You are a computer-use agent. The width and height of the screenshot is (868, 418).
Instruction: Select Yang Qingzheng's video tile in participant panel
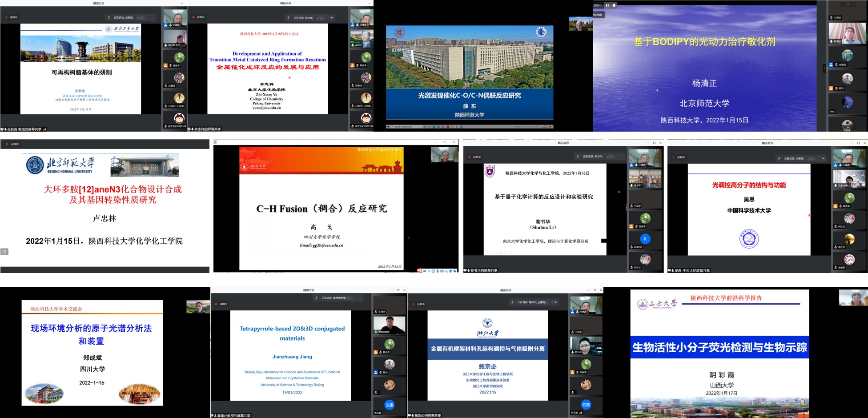847,33
